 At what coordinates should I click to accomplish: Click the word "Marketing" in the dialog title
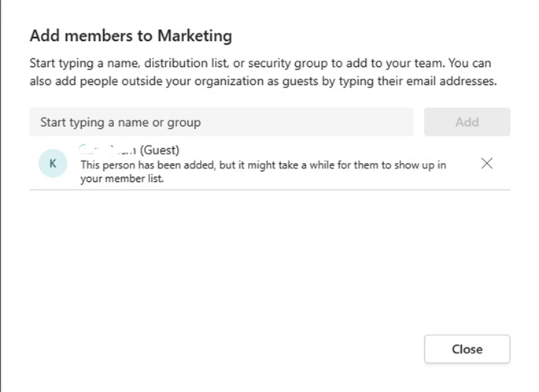(193, 35)
